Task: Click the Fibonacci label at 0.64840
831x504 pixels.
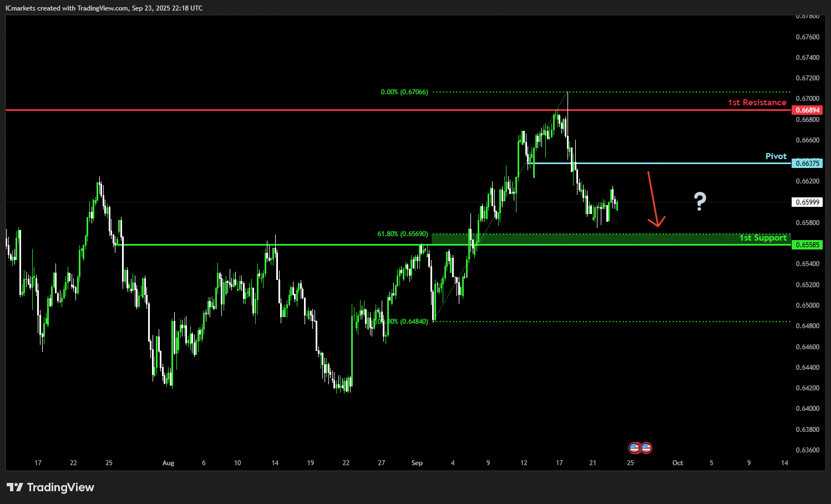Action: tap(404, 322)
